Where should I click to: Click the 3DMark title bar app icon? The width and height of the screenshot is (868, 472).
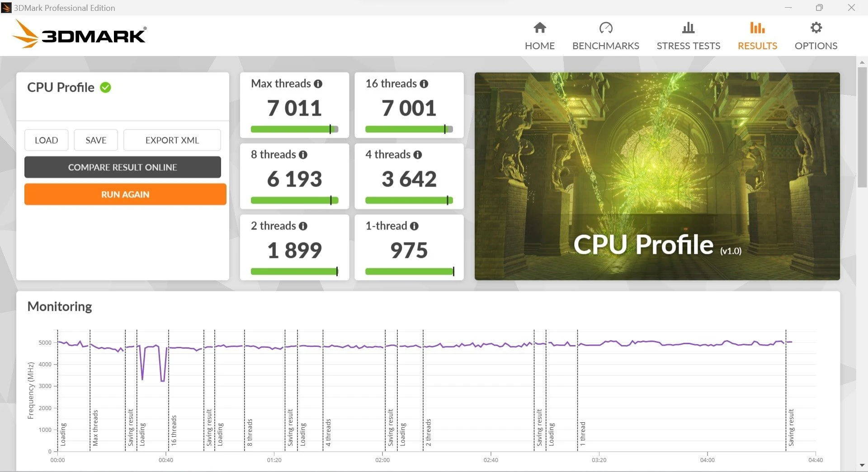click(x=6, y=8)
